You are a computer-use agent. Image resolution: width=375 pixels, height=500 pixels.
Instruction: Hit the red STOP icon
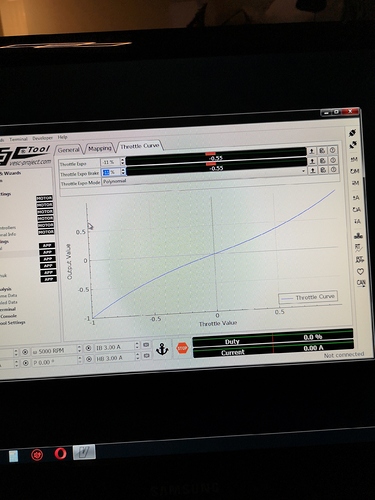(x=182, y=348)
